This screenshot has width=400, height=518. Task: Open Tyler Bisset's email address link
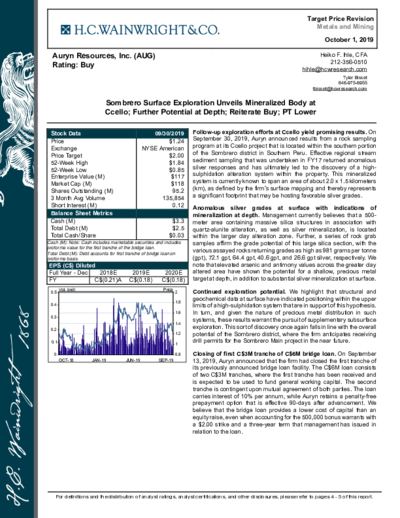[340, 89]
